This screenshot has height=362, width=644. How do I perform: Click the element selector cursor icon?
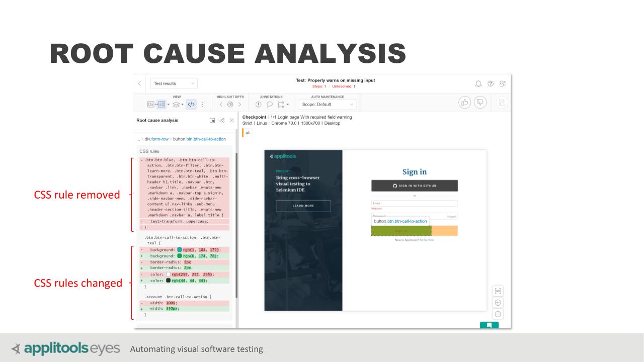(212, 121)
